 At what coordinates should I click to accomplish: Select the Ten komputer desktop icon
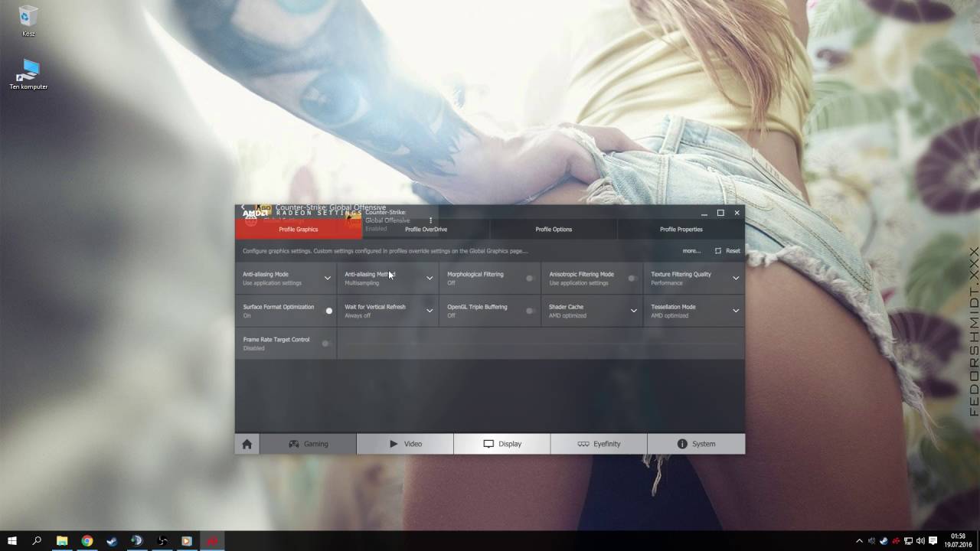(x=28, y=74)
